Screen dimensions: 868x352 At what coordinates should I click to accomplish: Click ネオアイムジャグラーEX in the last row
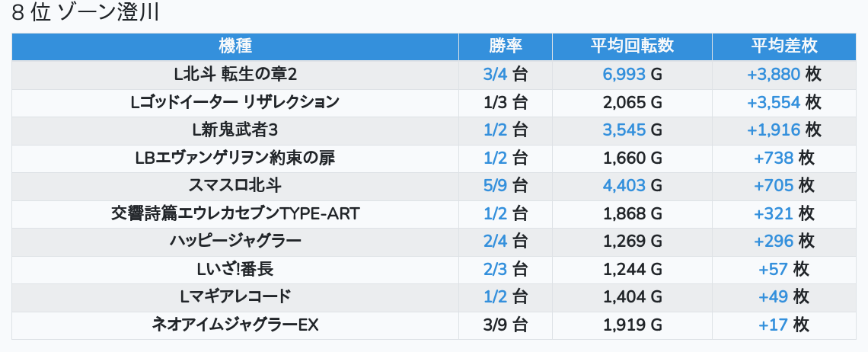point(235,325)
